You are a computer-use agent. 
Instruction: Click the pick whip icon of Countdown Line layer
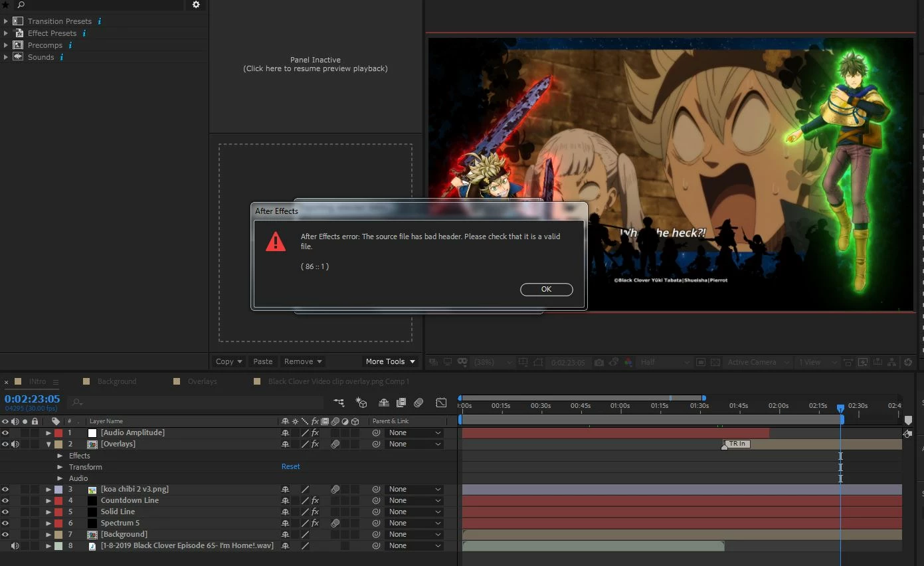(x=376, y=500)
